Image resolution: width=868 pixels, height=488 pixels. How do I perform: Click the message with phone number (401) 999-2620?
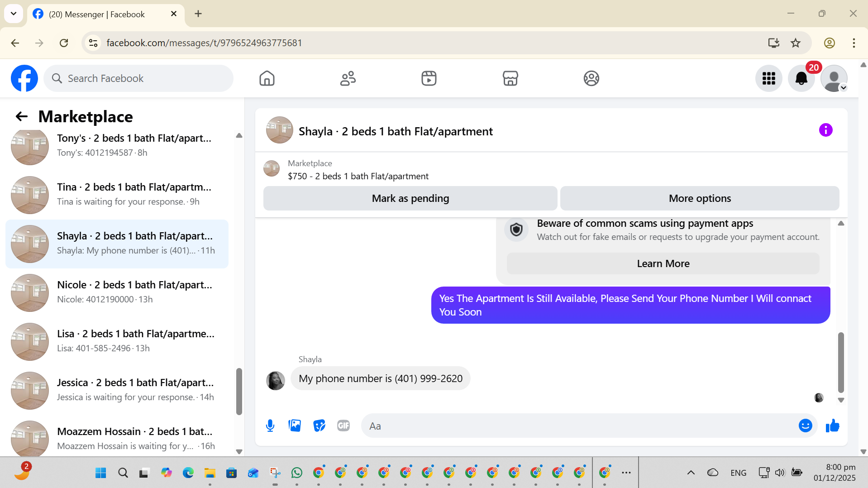click(381, 378)
